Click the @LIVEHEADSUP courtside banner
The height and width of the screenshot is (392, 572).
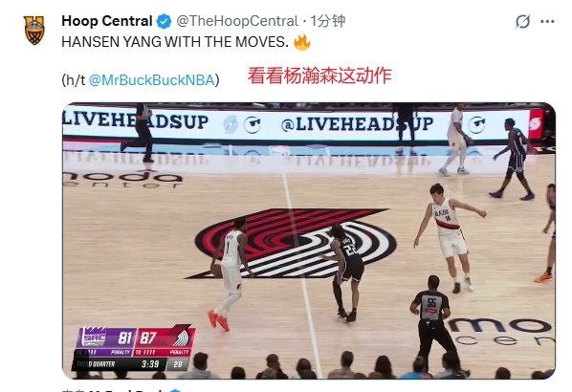[x=357, y=124]
